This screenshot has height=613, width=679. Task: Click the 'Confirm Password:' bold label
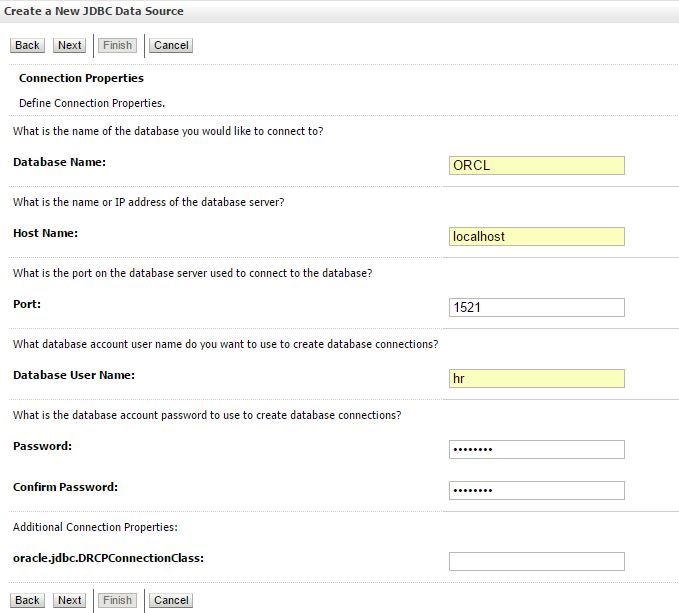(65, 487)
